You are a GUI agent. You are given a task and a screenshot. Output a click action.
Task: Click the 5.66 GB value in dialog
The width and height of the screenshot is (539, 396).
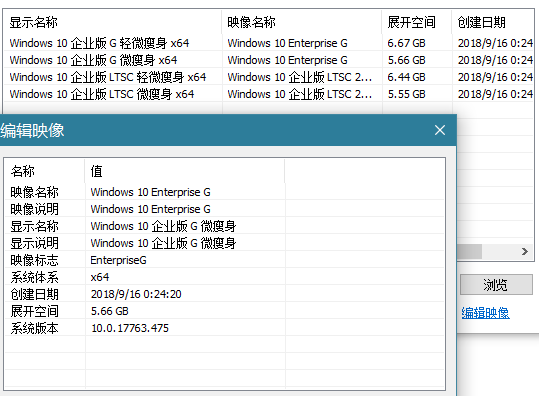(110, 311)
